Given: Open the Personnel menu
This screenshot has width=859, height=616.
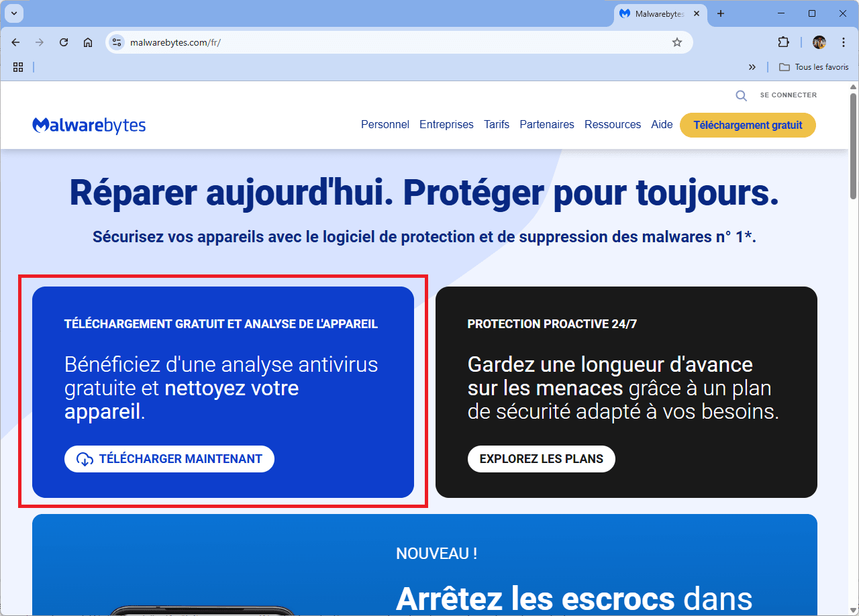Looking at the screenshot, I should coord(385,125).
